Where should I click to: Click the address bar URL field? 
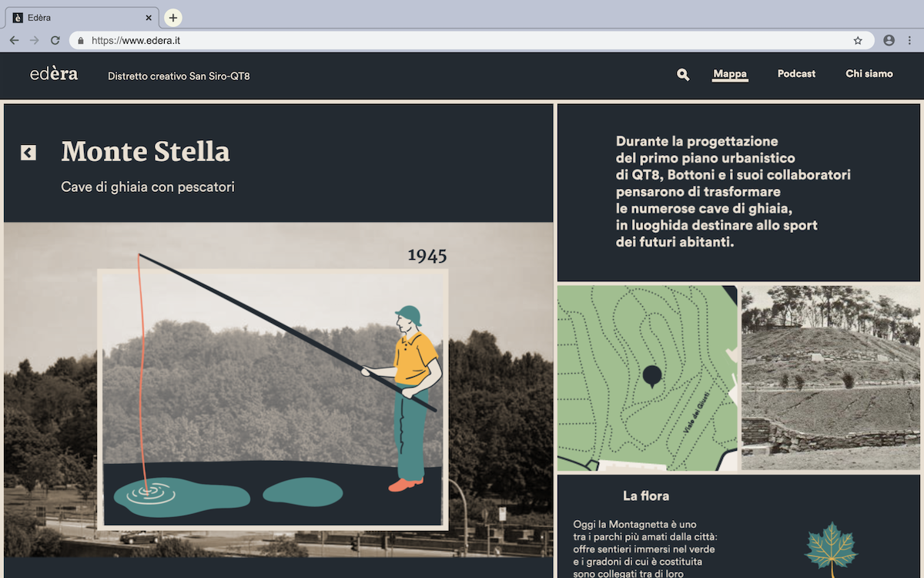coord(471,40)
